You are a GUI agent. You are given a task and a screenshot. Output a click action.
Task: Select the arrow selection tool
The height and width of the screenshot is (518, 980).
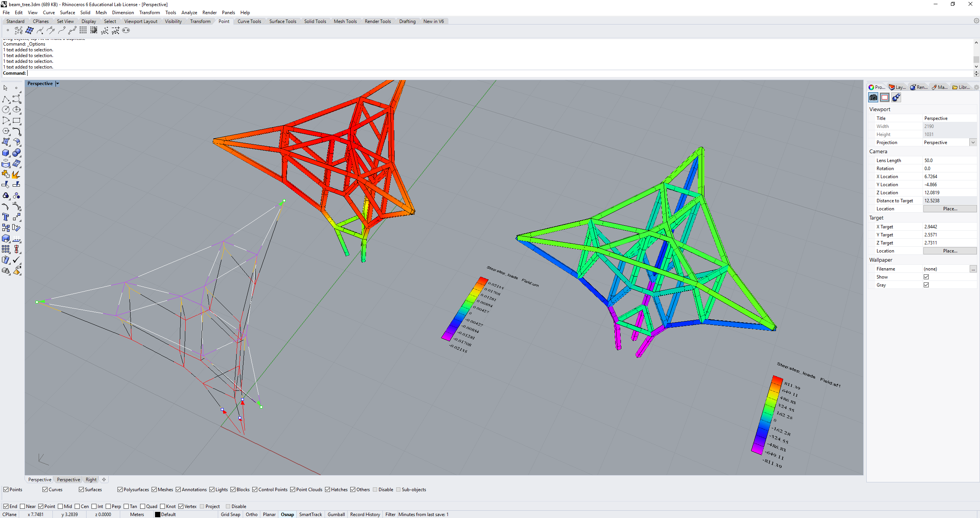click(5, 88)
